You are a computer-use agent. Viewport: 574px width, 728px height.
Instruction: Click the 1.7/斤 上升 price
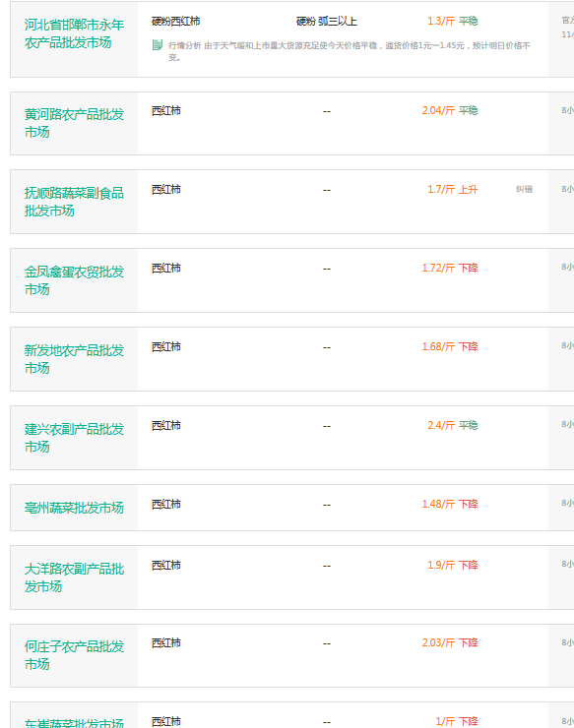pyautogui.click(x=453, y=190)
